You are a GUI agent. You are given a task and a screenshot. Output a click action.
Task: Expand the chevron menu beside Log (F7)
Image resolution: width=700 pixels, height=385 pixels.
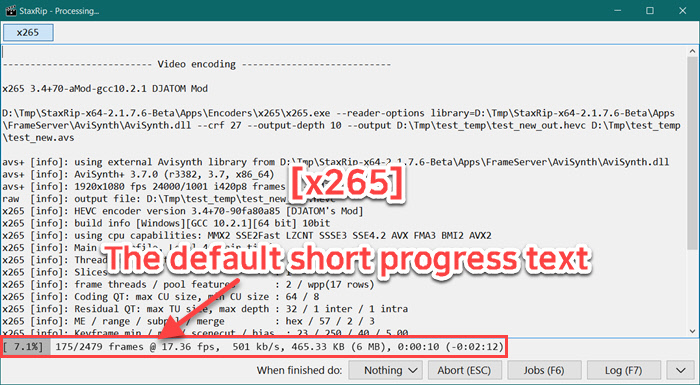(681, 370)
